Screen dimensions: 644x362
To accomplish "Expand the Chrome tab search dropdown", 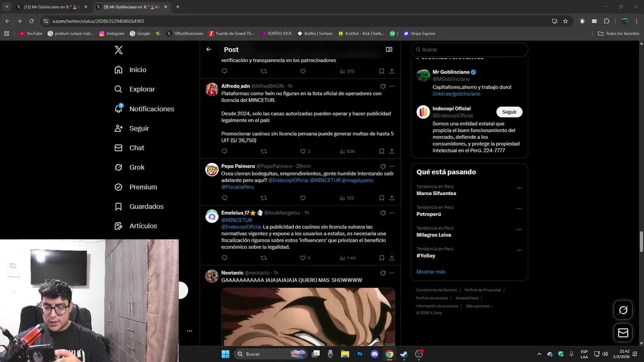I will 7,7.
